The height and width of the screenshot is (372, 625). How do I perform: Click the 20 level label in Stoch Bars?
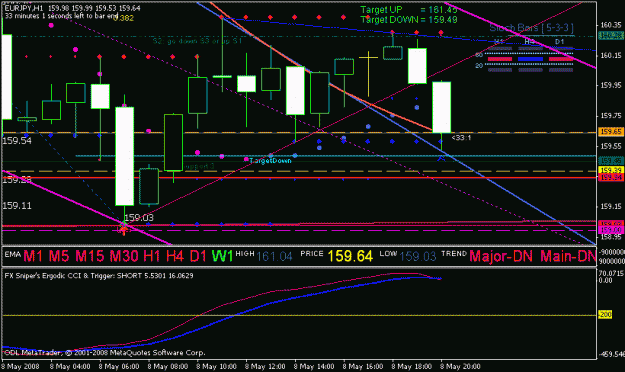coord(479,65)
